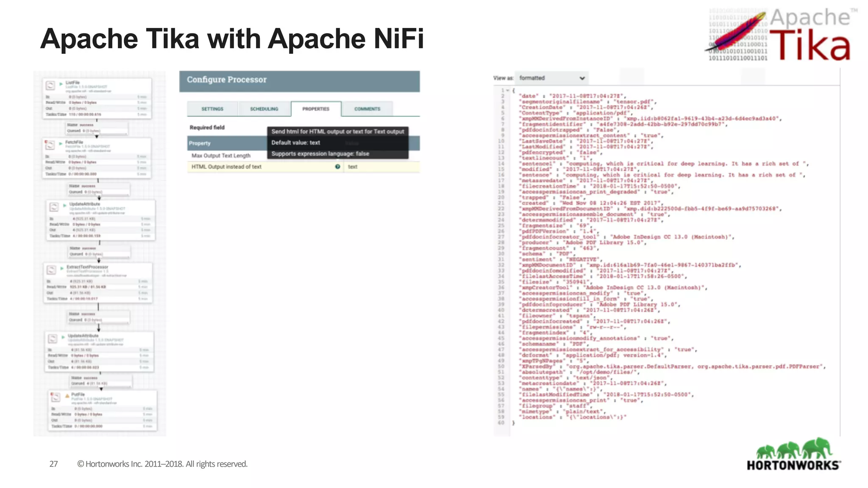Switch to the SCHEDULING tab
This screenshot has width=868, height=488.
pos(264,109)
